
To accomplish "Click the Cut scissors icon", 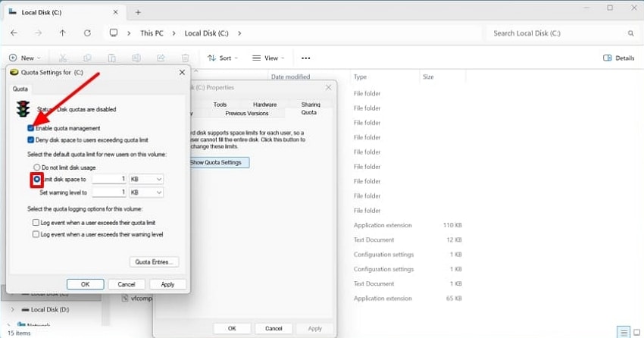I will [62, 58].
